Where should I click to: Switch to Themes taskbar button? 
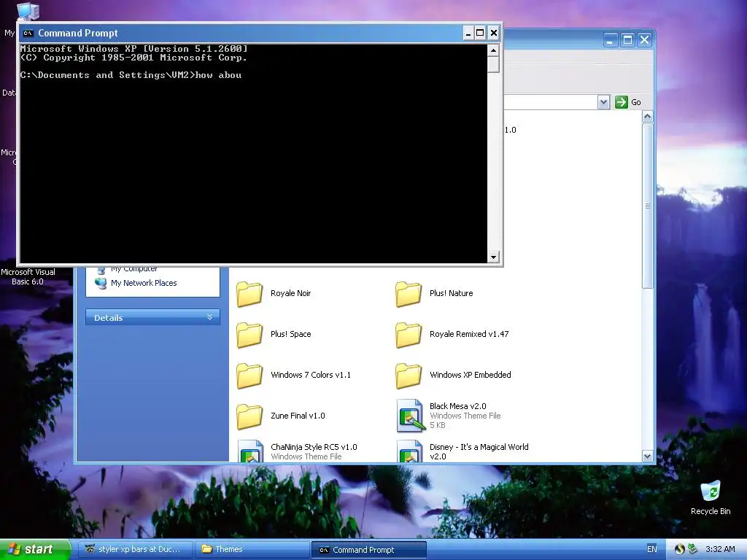(x=252, y=550)
